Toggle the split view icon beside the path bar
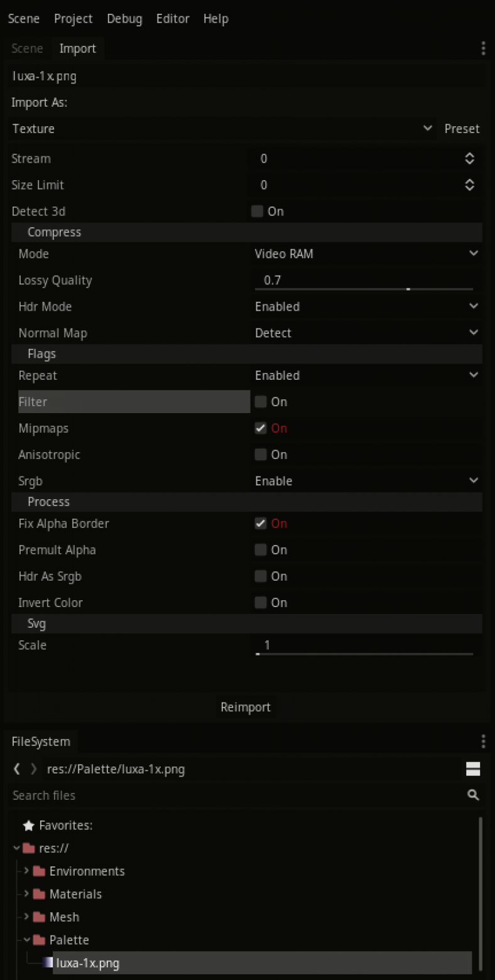 pos(473,768)
